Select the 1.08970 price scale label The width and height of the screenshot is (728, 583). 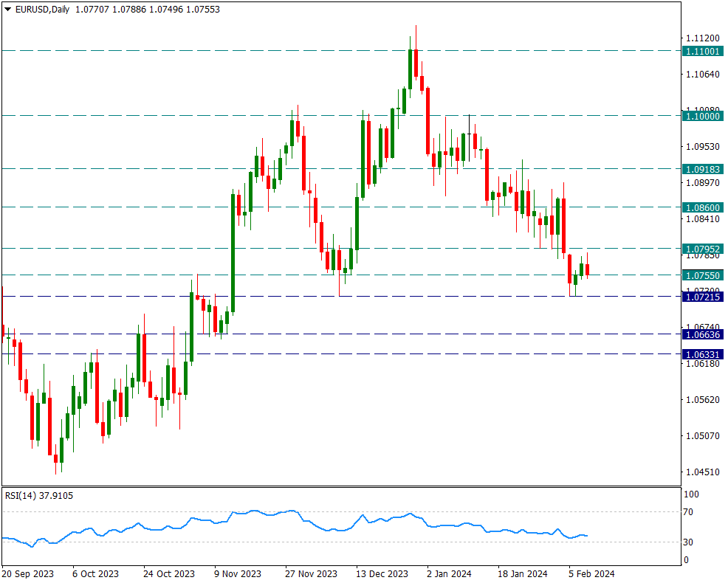coord(703,183)
